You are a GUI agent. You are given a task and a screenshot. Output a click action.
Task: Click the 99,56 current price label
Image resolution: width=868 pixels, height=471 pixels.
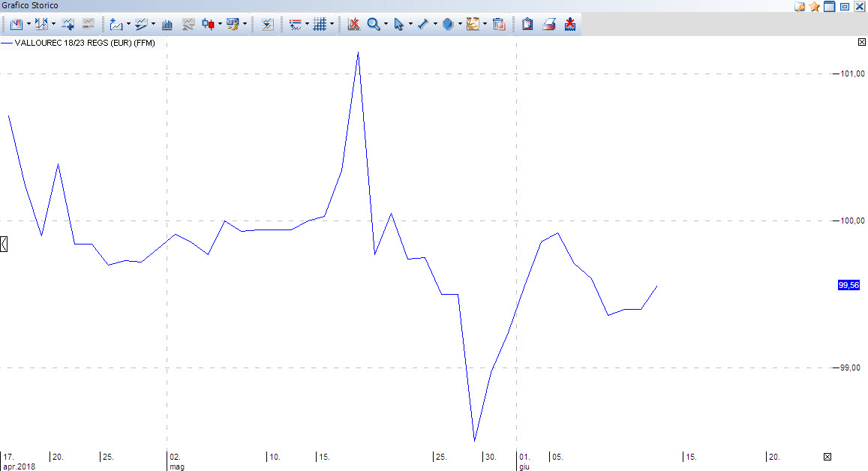pyautogui.click(x=848, y=285)
